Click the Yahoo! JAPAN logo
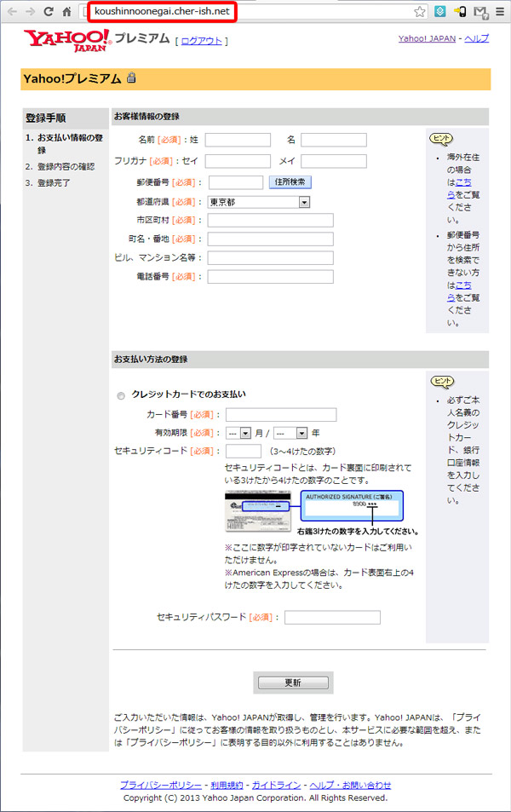Viewport: 511px width, 812px height. point(66,40)
